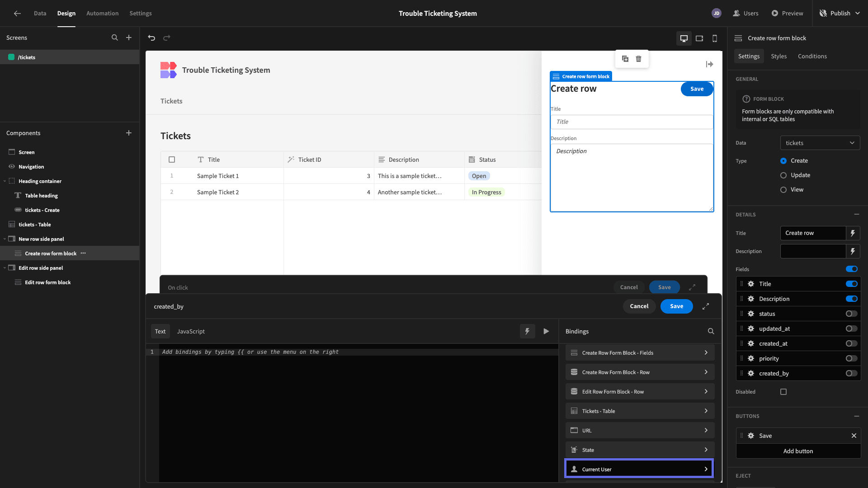
Task: Open the Data dropdown showing tickets
Action: (x=820, y=143)
